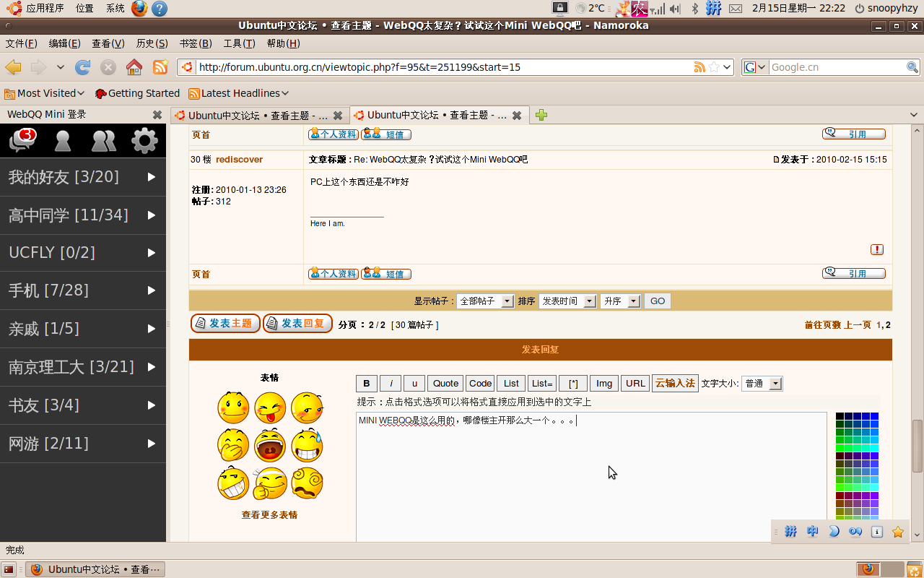Open the 工具(T) menu
Image resolution: width=924 pixels, height=578 pixels.
(x=239, y=43)
